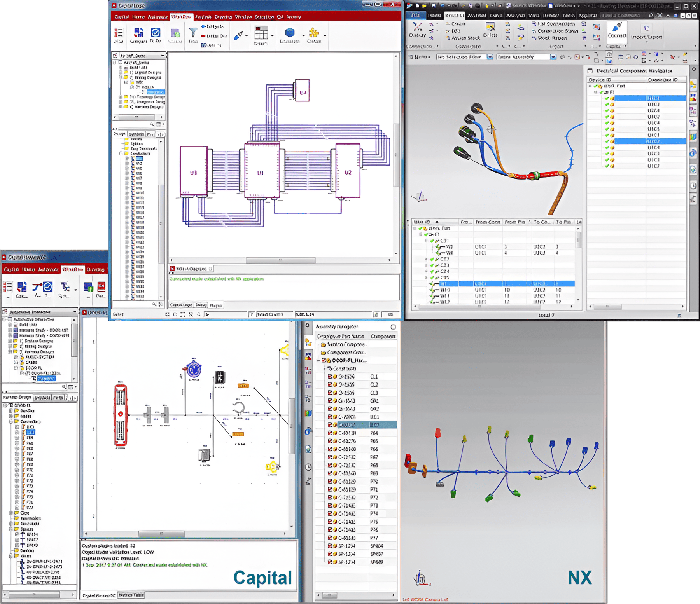This screenshot has width=700, height=604.
Task: Click the magnifier in NX Find a Command box
Action: (651, 16)
